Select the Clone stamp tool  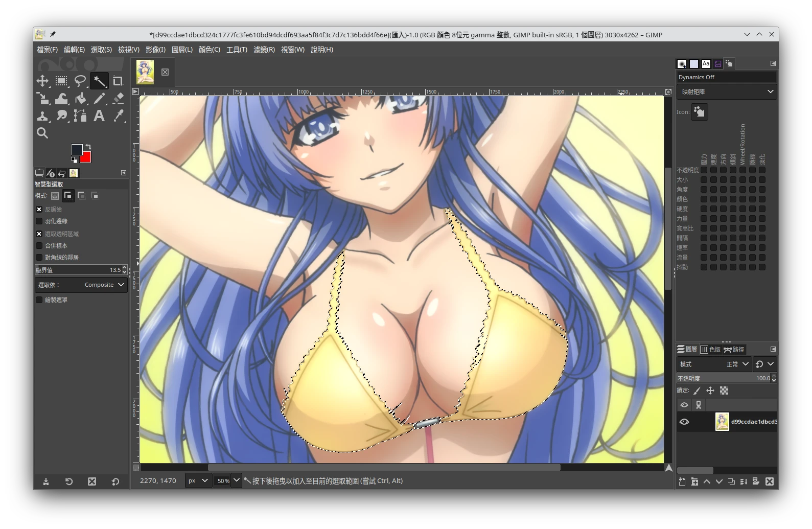(42, 116)
